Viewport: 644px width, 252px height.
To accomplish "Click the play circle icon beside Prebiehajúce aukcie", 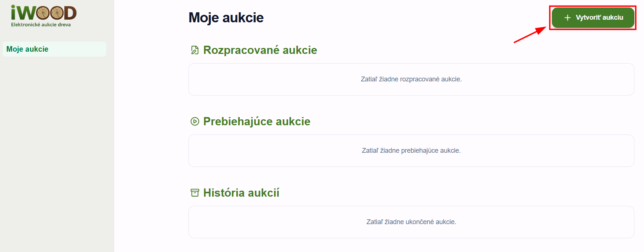I will pyautogui.click(x=195, y=122).
